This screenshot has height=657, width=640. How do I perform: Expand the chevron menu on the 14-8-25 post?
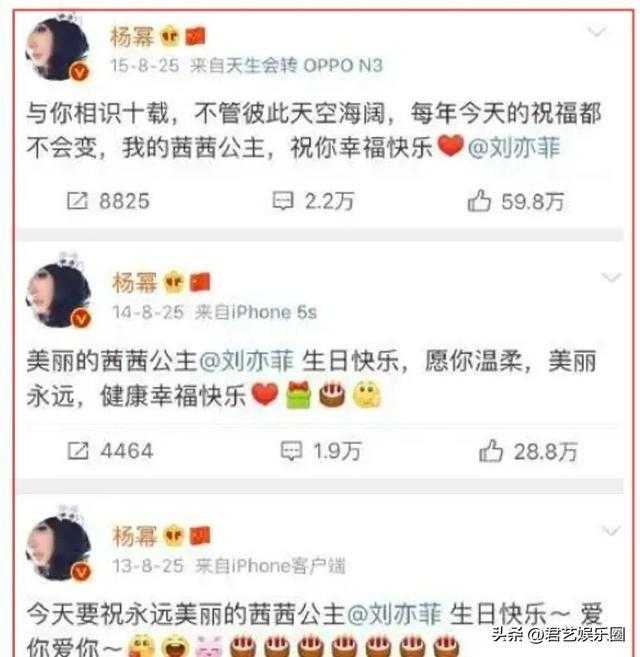(x=611, y=277)
